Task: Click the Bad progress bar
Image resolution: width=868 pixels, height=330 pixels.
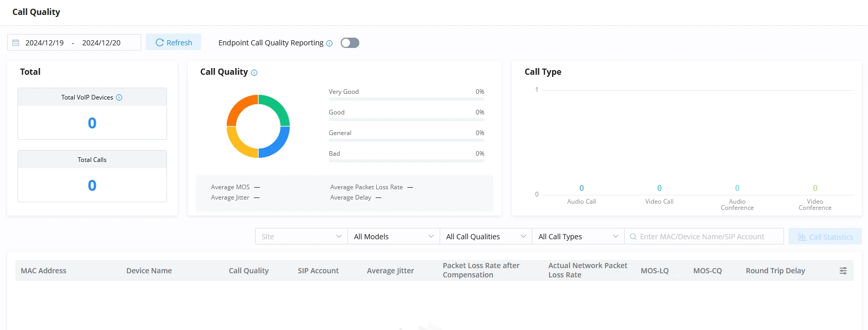Action: coord(407,161)
